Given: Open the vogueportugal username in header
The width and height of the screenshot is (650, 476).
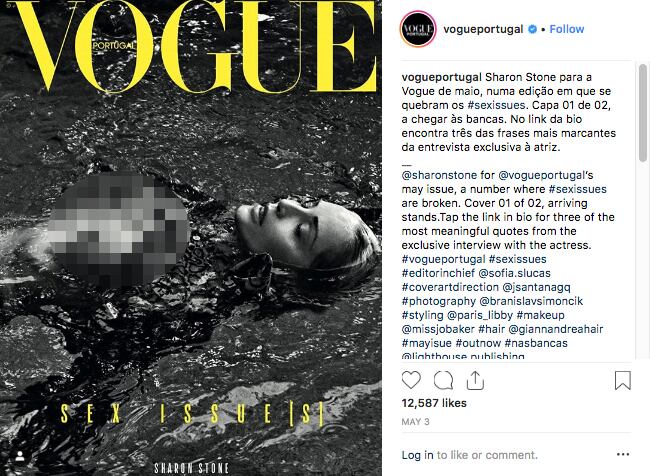Looking at the screenshot, I should [483, 29].
